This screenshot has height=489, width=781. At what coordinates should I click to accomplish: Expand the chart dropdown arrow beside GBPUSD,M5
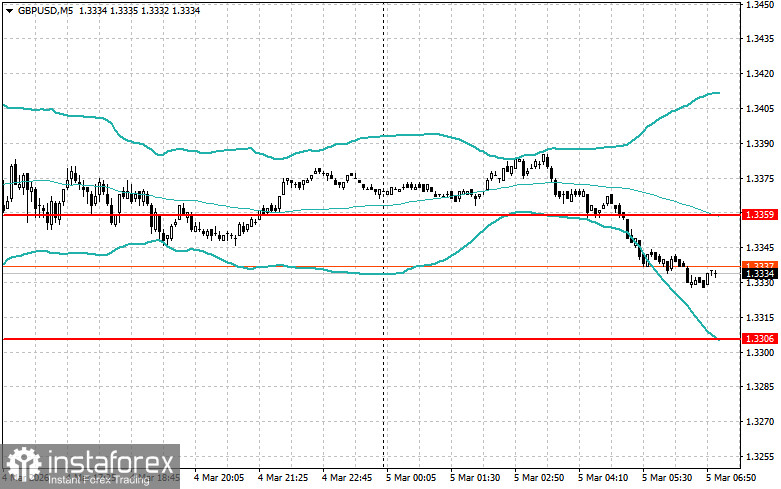9,11
